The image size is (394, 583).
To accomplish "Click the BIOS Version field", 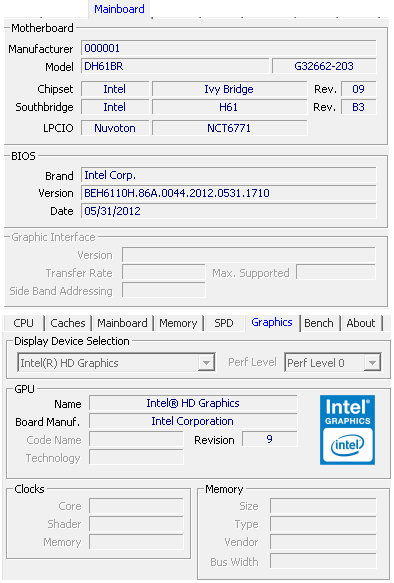I will [229, 193].
